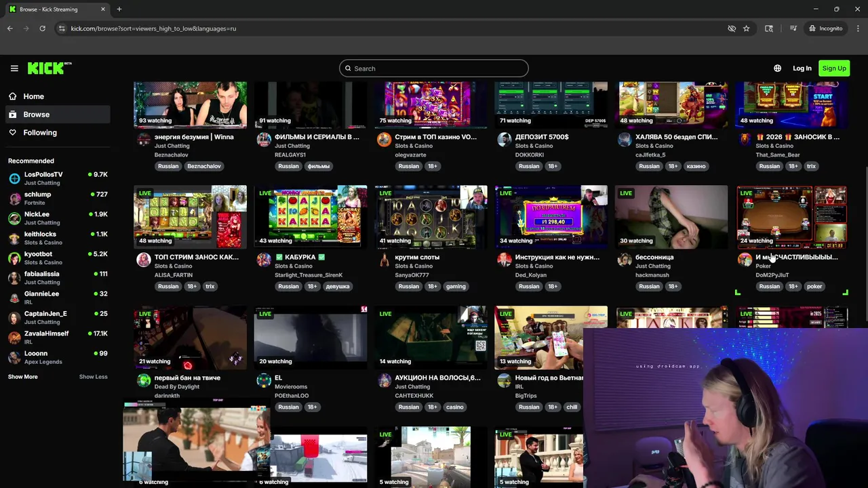Click the search magnifier icon

(349, 68)
